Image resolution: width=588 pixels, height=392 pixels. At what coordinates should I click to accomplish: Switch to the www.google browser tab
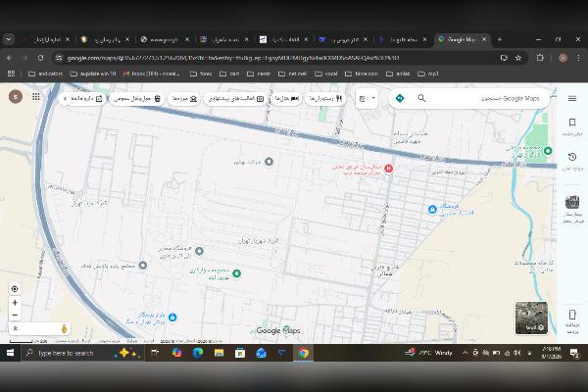click(165, 39)
